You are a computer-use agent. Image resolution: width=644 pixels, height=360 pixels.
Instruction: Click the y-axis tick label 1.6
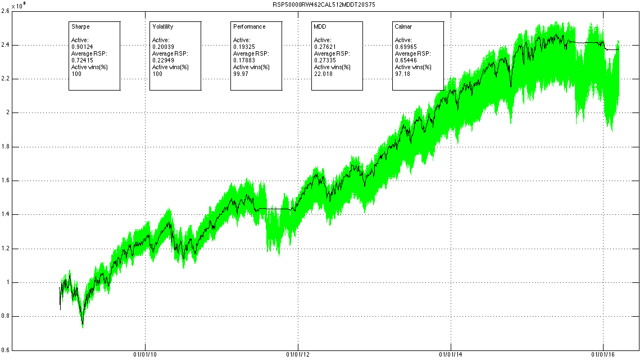(x=6, y=181)
